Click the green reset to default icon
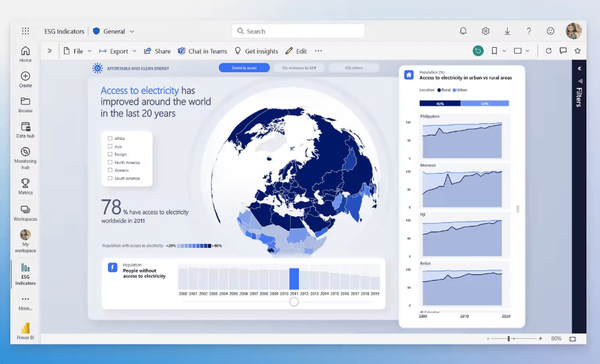The height and width of the screenshot is (364, 600). [x=478, y=51]
